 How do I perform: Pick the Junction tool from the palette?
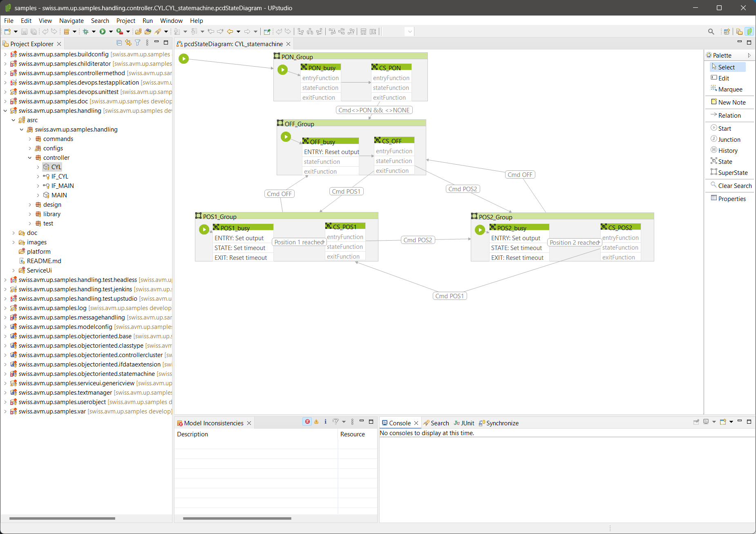coord(729,140)
